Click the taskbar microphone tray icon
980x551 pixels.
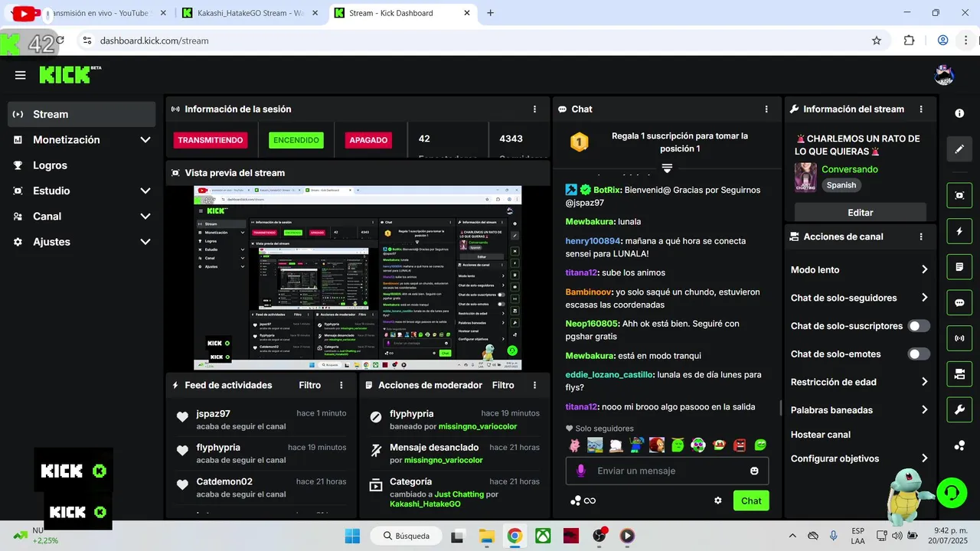tap(834, 536)
